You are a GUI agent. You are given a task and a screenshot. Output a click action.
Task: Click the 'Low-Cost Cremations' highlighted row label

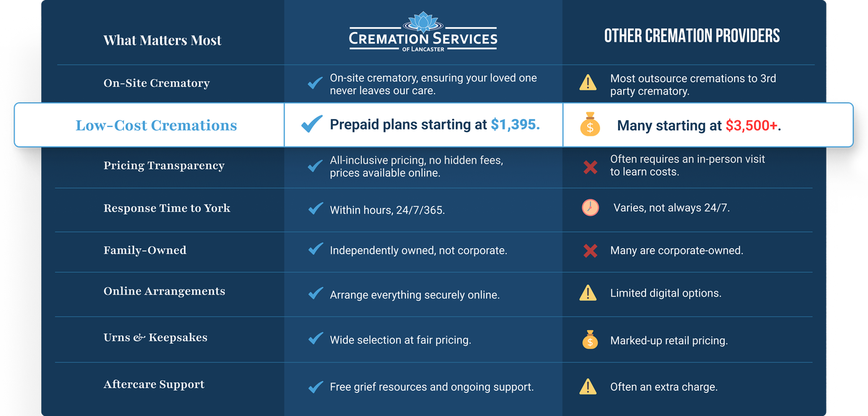156,125
